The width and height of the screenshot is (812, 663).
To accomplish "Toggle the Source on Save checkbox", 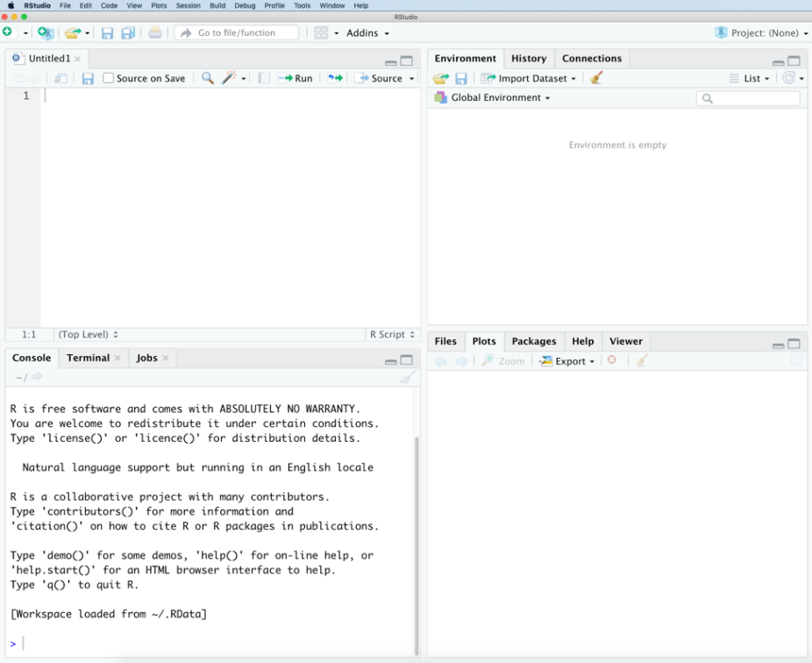I will 108,78.
